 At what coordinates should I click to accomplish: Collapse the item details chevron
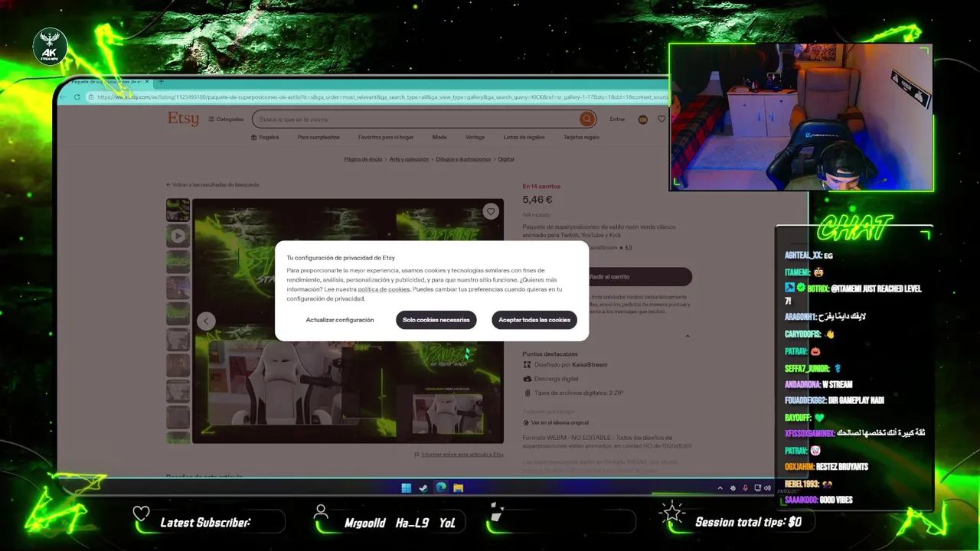click(x=687, y=336)
